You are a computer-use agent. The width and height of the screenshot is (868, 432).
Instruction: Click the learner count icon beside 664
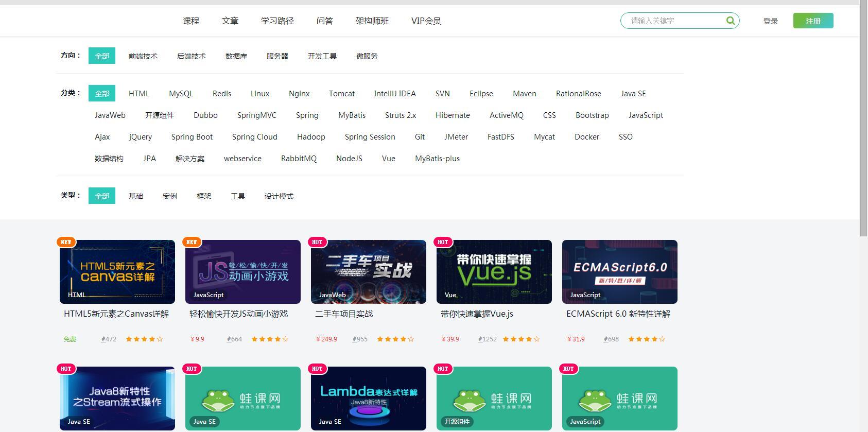click(x=229, y=339)
